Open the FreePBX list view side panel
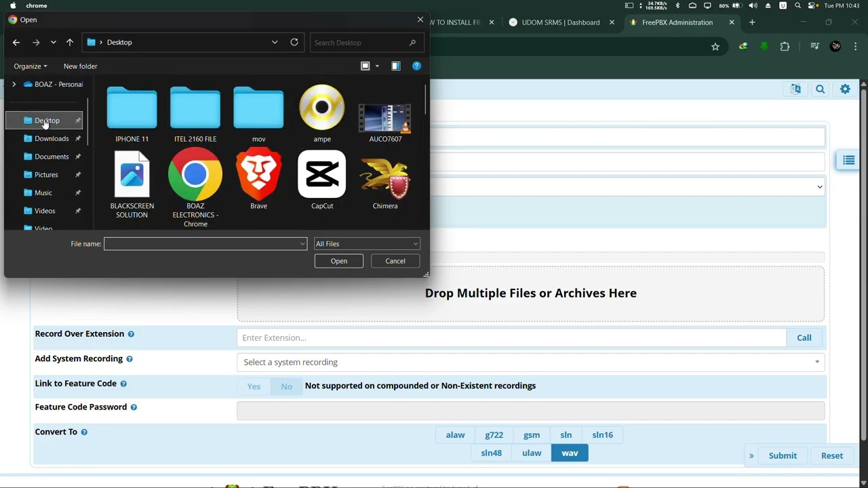This screenshot has height=488, width=868. (848, 161)
